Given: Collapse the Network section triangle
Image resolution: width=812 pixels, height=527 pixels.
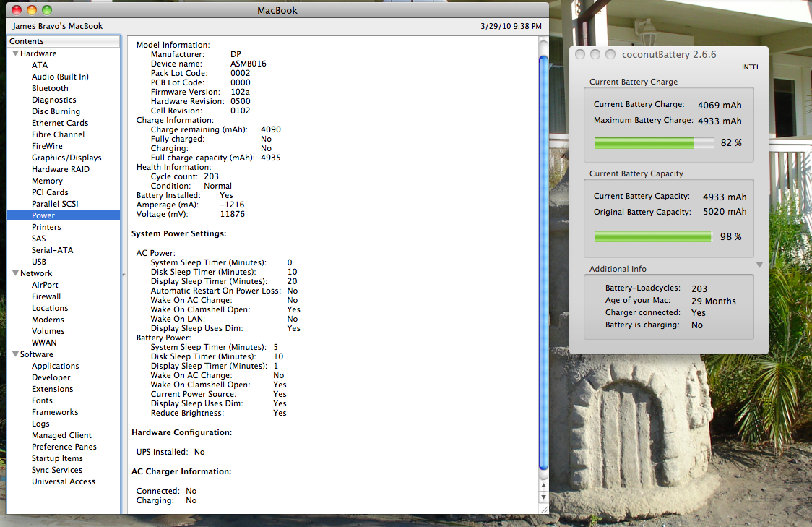Looking at the screenshot, I should point(16,273).
